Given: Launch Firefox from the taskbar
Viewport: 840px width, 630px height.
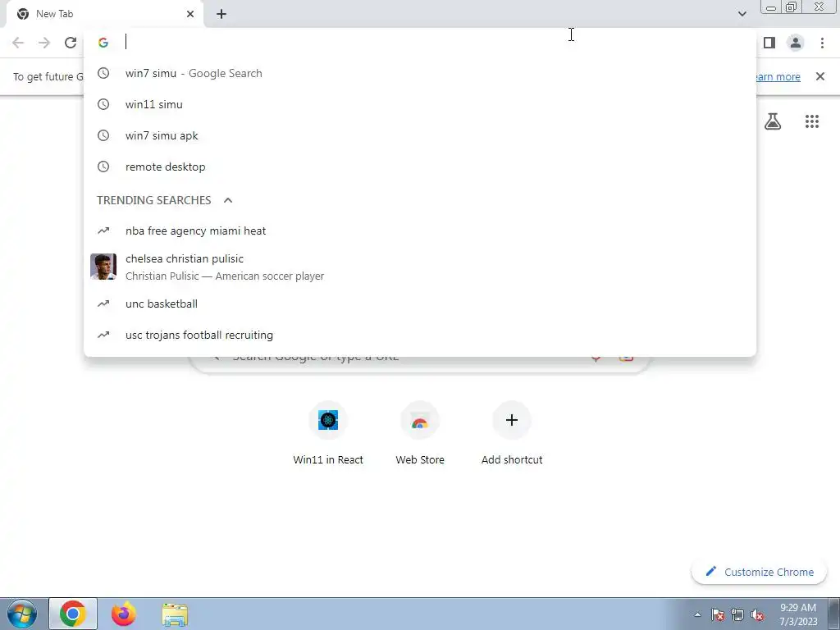Looking at the screenshot, I should click(x=124, y=614).
